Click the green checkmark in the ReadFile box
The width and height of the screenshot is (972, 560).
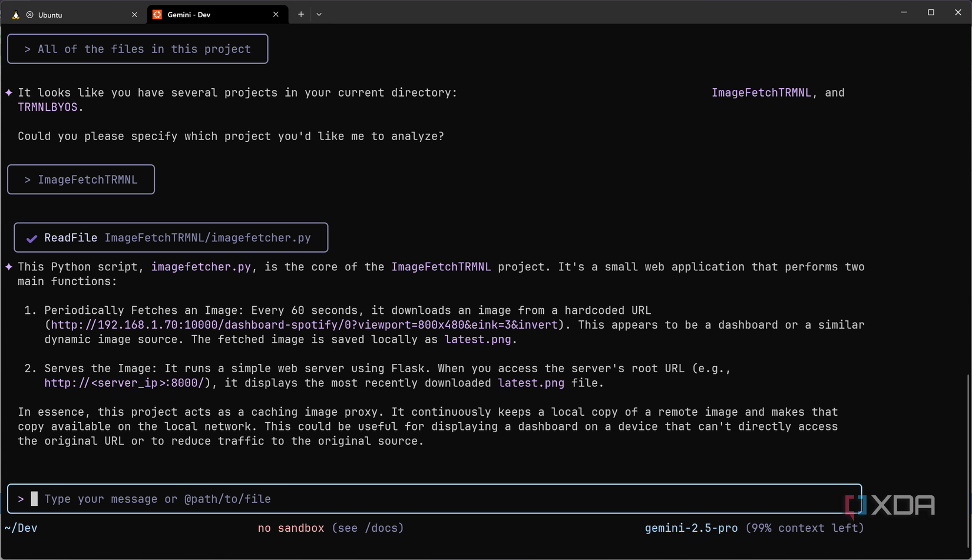32,238
